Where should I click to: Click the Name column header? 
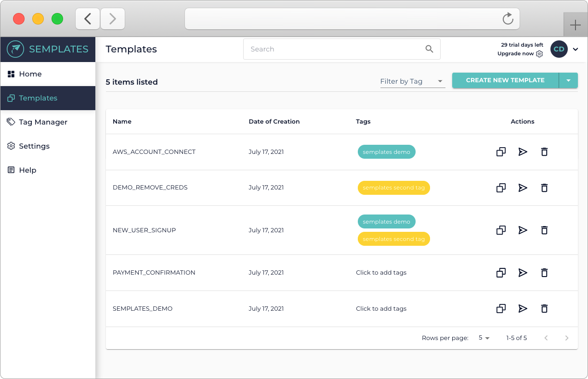click(x=122, y=122)
